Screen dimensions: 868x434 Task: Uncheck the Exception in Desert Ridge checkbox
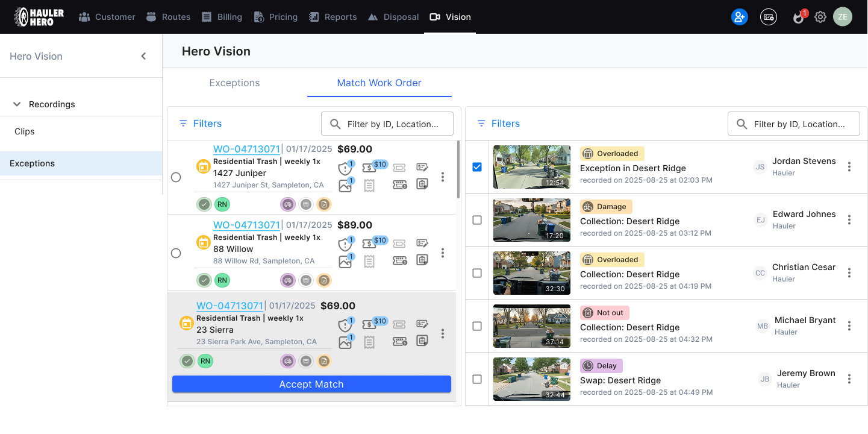point(477,167)
